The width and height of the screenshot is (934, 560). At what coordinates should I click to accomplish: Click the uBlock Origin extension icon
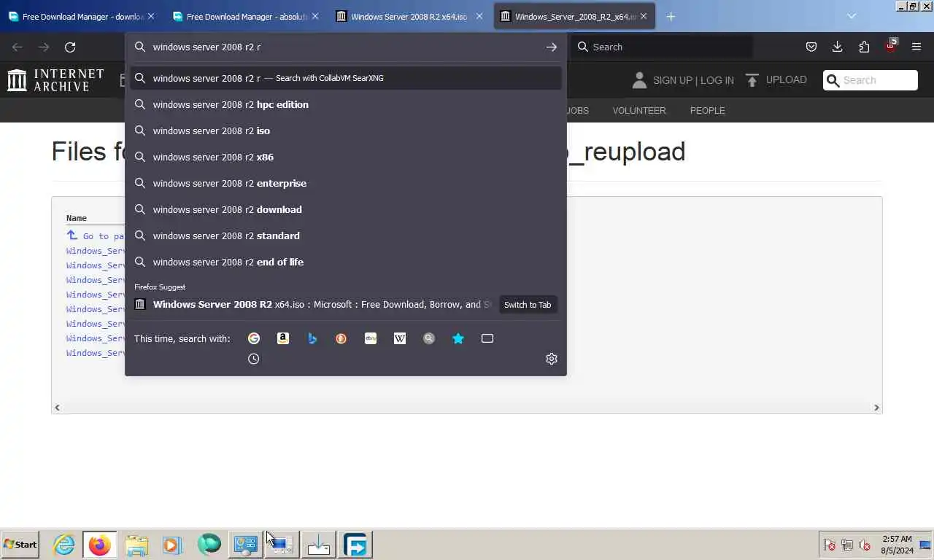(x=891, y=46)
